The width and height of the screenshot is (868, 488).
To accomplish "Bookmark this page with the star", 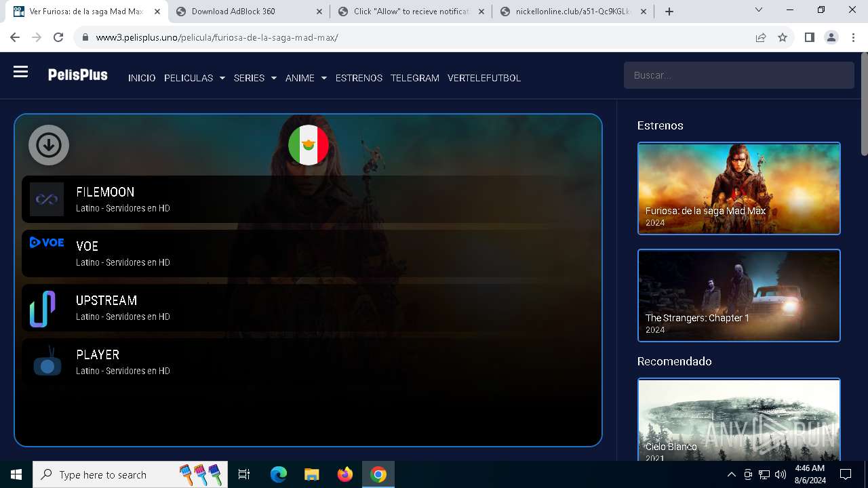I will click(783, 37).
